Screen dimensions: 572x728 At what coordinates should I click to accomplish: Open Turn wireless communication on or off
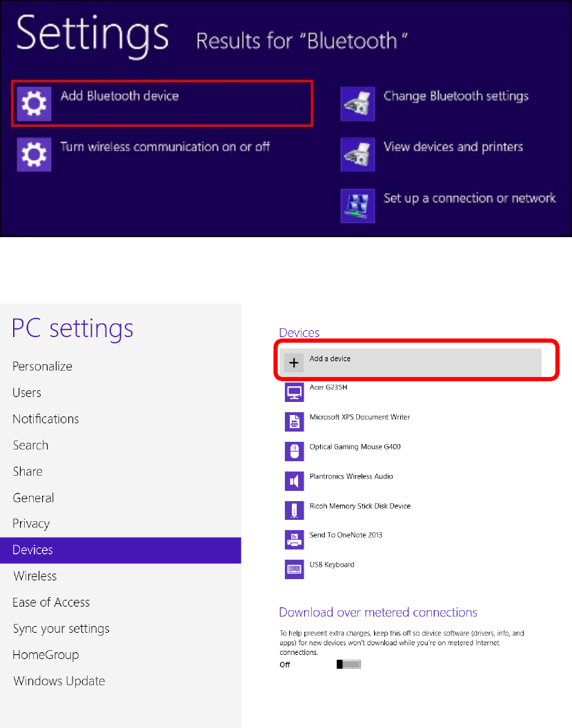[x=165, y=147]
